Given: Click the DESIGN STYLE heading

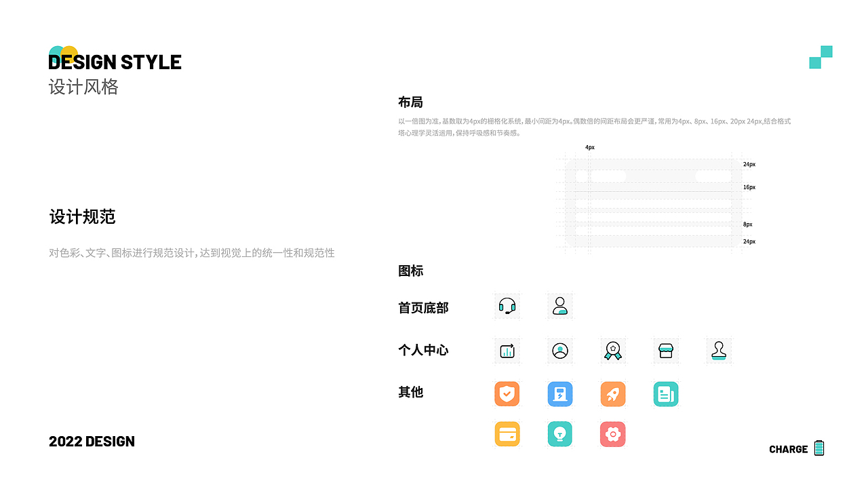Looking at the screenshot, I should click(115, 62).
